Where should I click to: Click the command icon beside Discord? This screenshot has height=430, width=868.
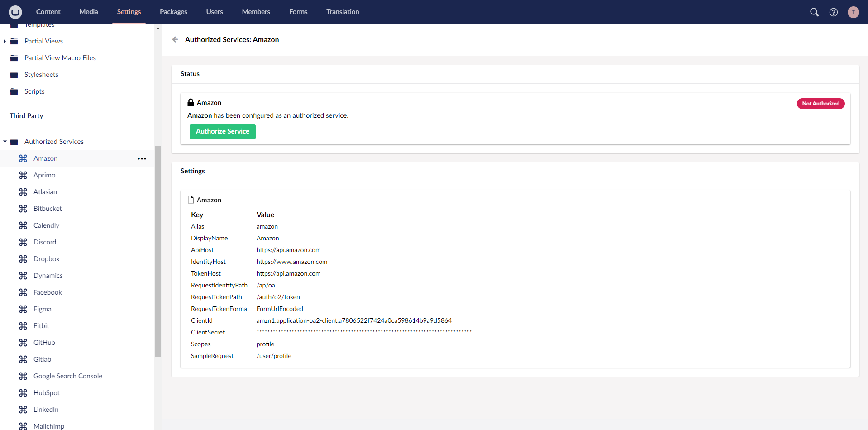23,242
